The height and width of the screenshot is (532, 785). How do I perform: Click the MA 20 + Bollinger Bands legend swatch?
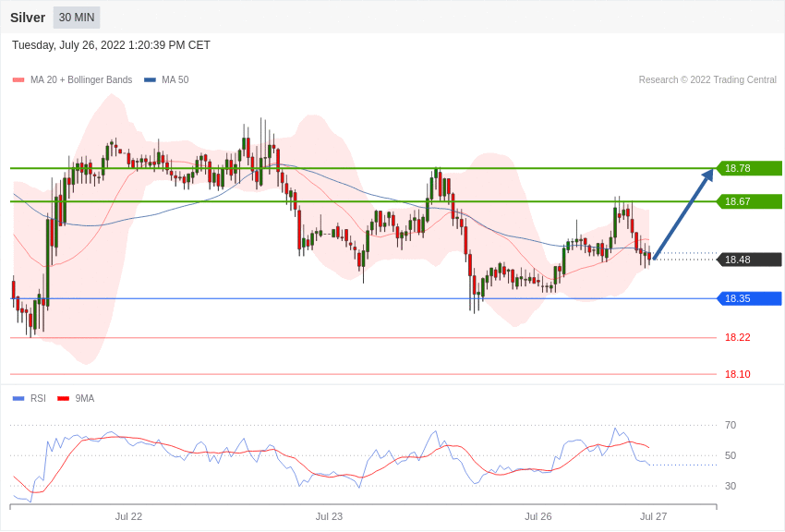click(x=18, y=79)
